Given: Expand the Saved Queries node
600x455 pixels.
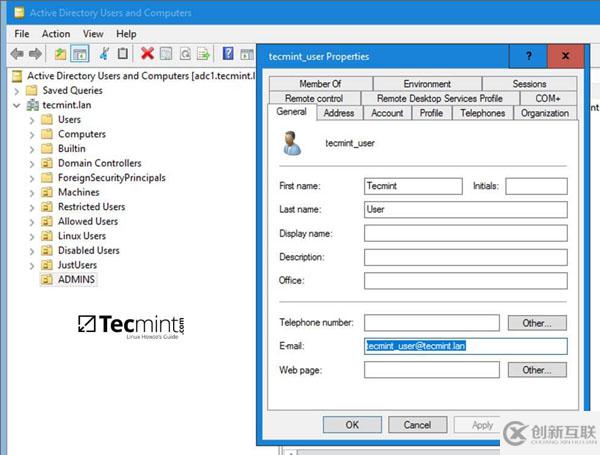Looking at the screenshot, I should [x=16, y=91].
